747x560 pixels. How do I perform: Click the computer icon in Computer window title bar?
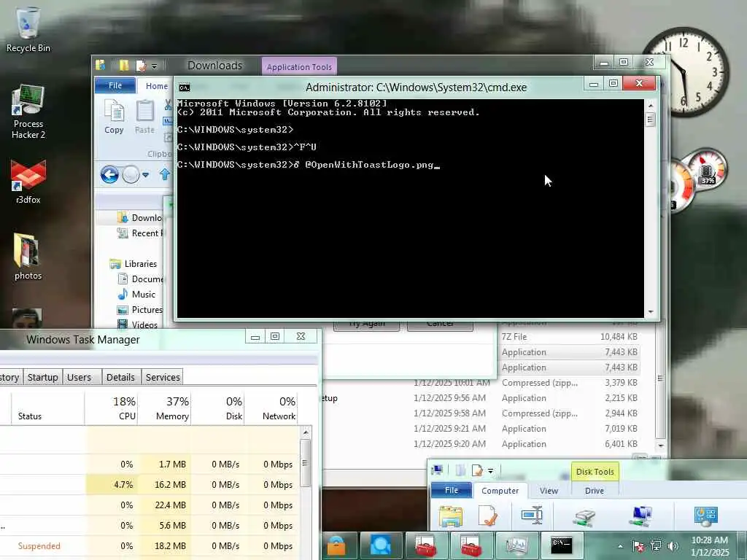pyautogui.click(x=437, y=471)
